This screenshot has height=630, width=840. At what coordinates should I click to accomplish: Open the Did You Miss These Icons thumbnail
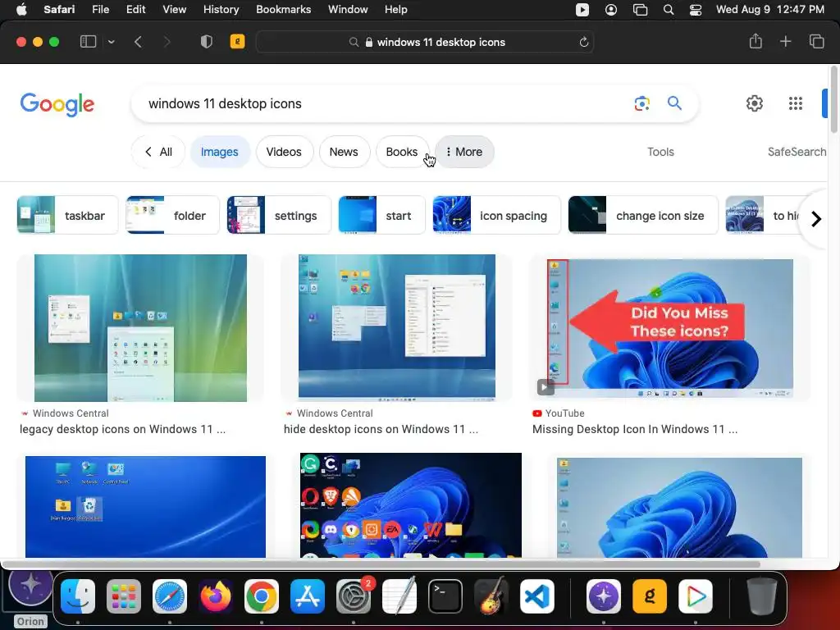pyautogui.click(x=669, y=328)
